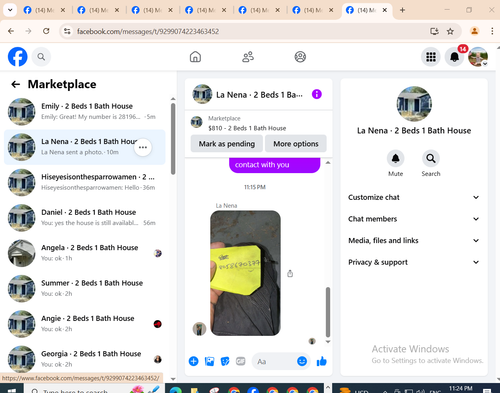Open the tab search dropdown arrow
Screen dimensions: 500x393
pos(10,10)
